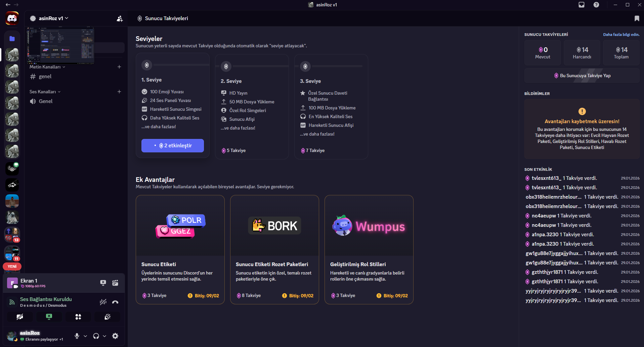Open headphone output options dropdown
The height and width of the screenshot is (347, 644).
coord(104,336)
